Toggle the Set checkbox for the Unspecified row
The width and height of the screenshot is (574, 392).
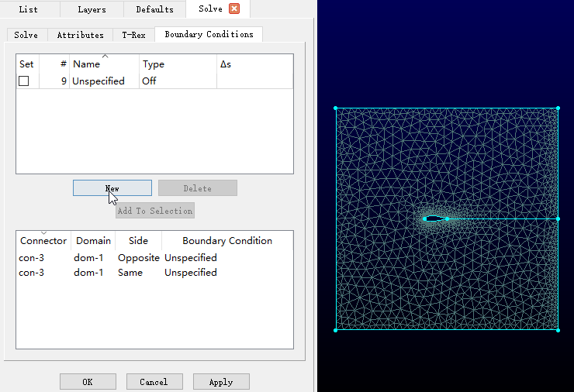[24, 81]
